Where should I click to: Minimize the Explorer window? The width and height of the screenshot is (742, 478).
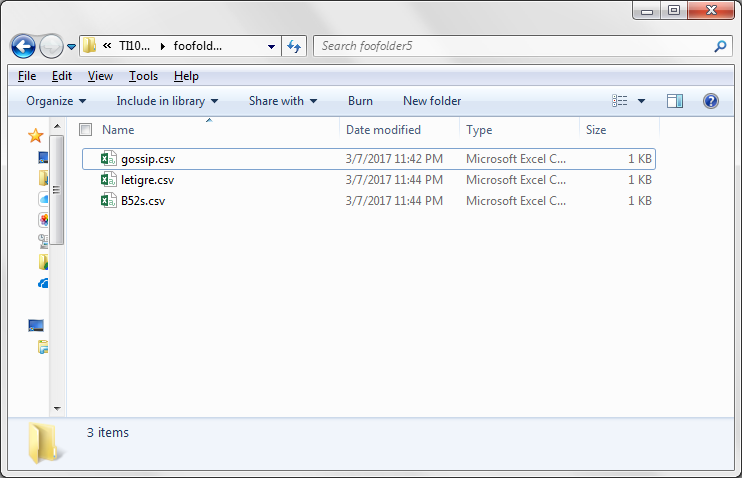coord(647,10)
